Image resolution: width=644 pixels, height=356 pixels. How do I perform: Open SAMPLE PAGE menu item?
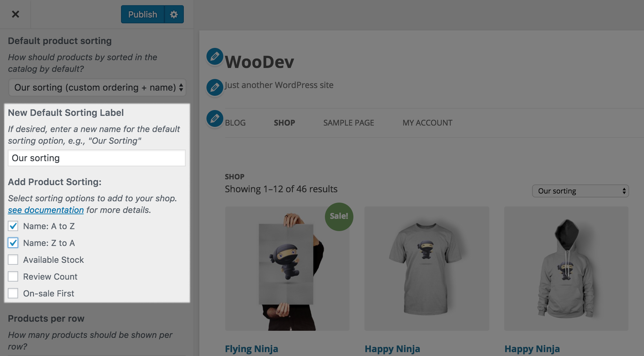click(x=349, y=123)
